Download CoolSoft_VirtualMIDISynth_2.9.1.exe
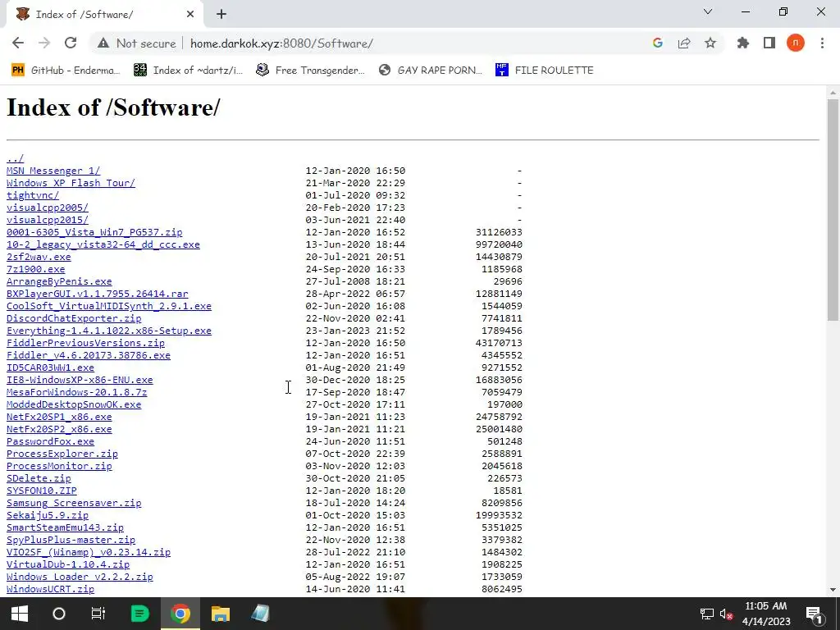 [109, 307]
